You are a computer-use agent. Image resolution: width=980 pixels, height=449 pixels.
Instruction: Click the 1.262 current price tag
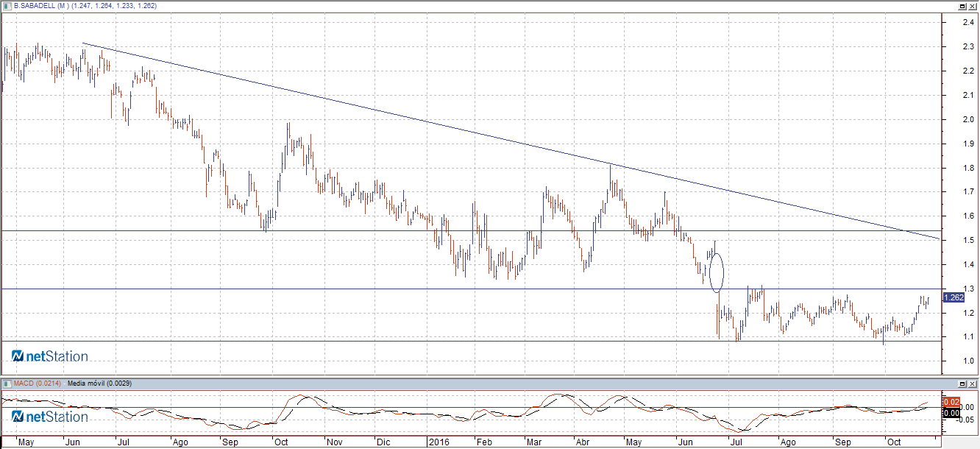[954, 298]
